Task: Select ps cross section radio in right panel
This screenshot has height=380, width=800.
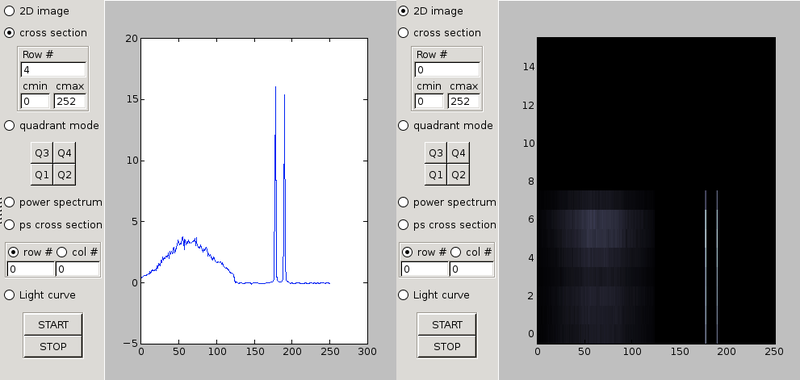Action: tap(403, 225)
